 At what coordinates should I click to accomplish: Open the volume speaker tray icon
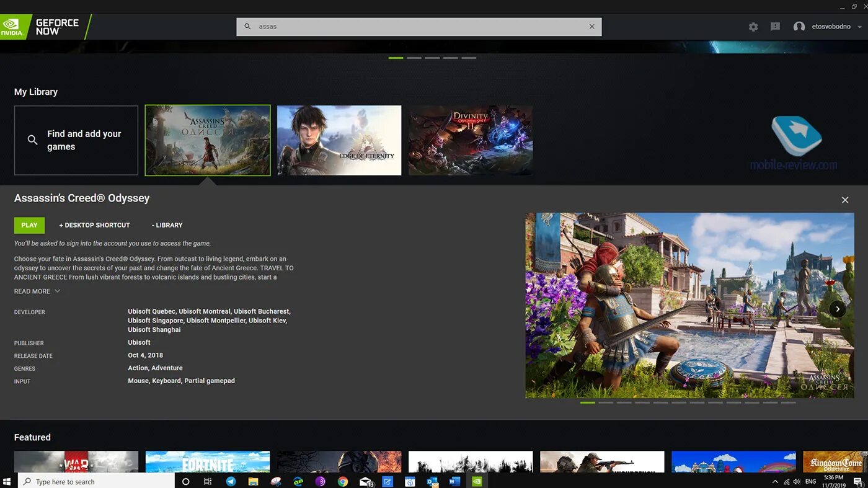[x=797, y=482]
